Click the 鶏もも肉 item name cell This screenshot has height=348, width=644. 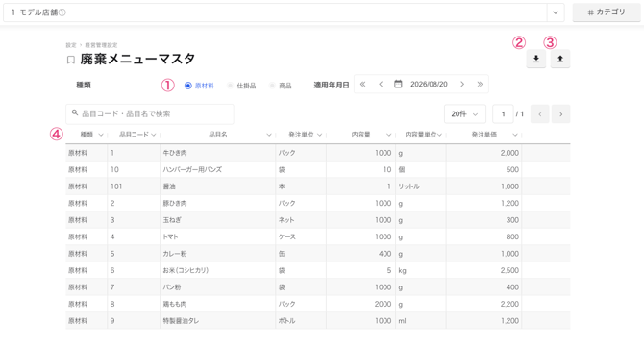point(217,304)
